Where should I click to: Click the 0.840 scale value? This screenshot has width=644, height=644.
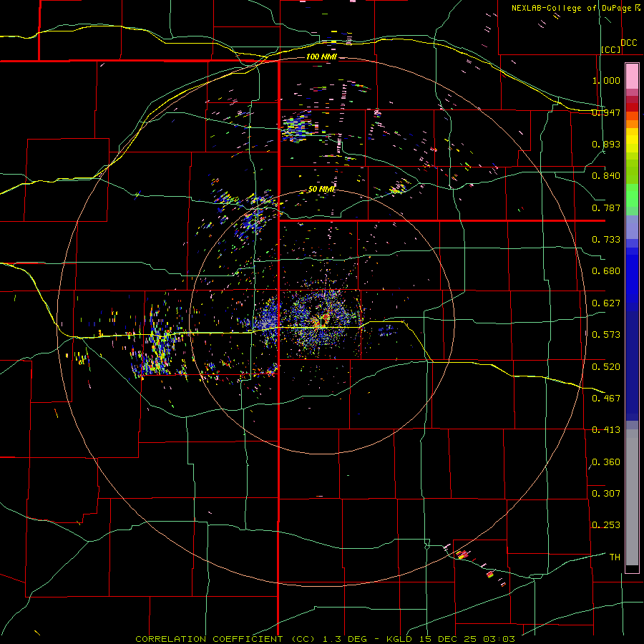click(606, 176)
